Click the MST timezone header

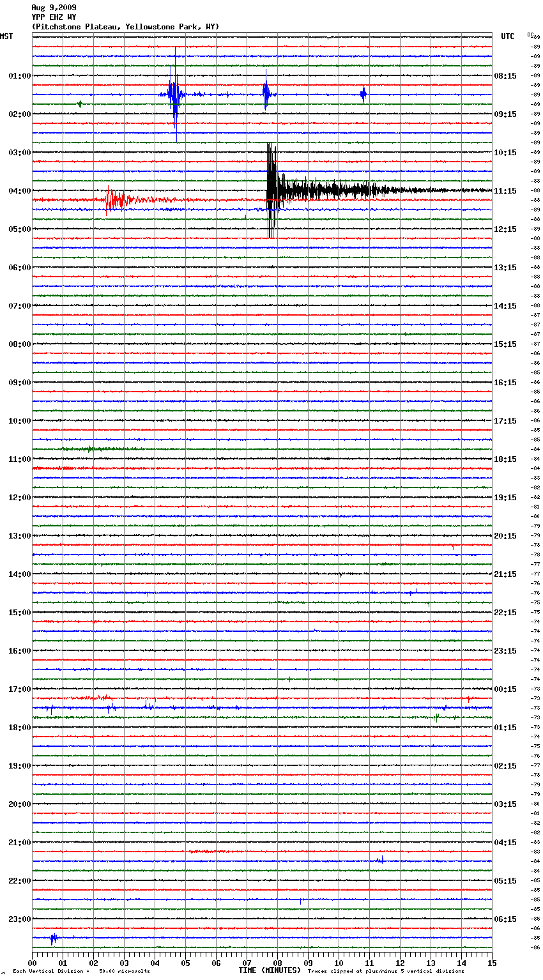[x=6, y=36]
